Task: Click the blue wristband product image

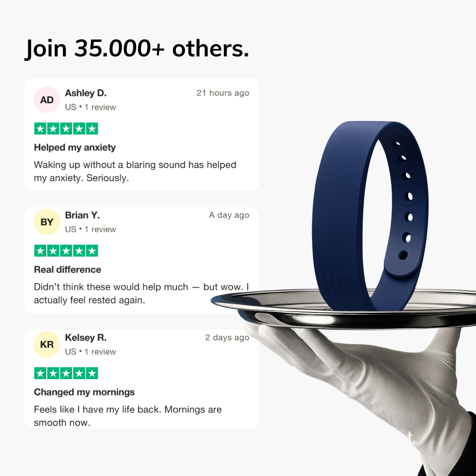Action: [370, 216]
